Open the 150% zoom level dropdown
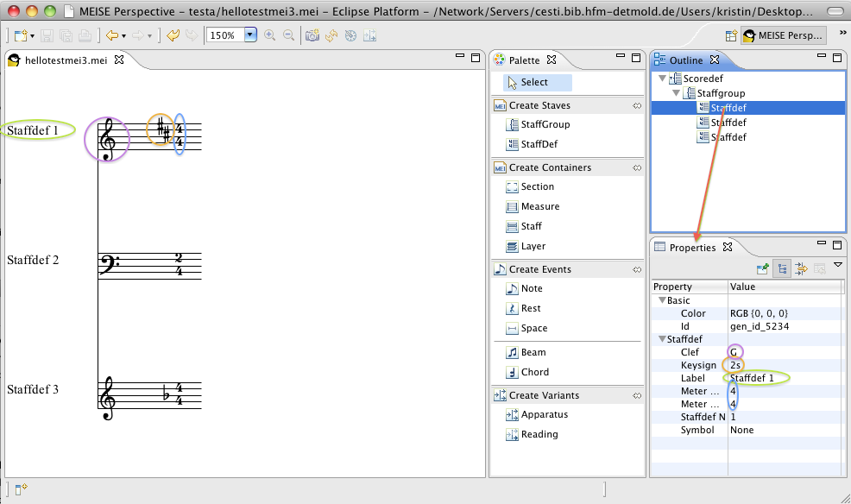The image size is (851, 504). point(250,35)
